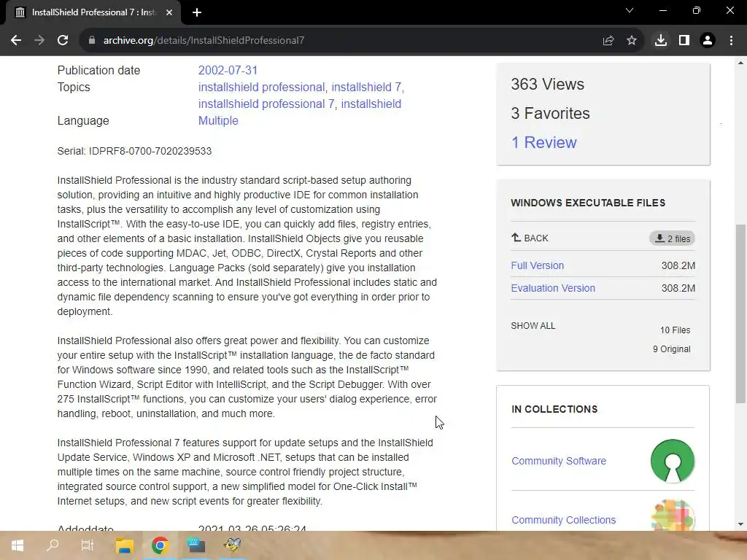
Task: Go back using browser back arrow
Action: click(x=16, y=41)
